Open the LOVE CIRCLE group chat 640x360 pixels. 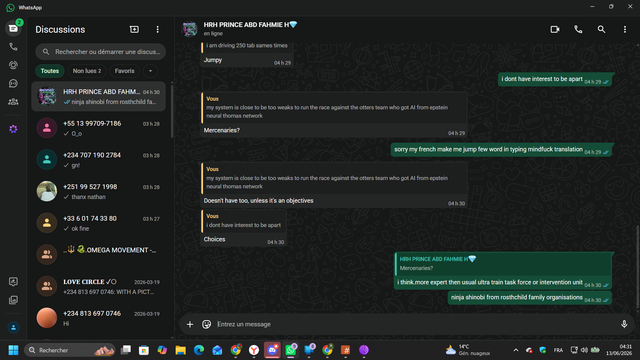[x=98, y=286]
